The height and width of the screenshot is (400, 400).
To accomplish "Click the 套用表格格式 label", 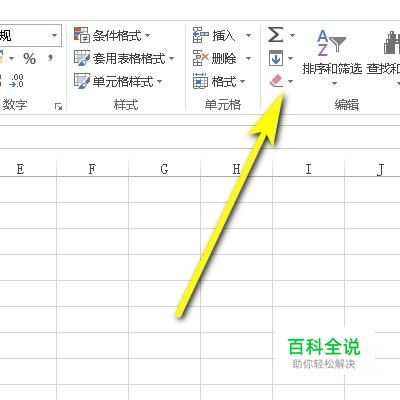I will pos(129,59).
